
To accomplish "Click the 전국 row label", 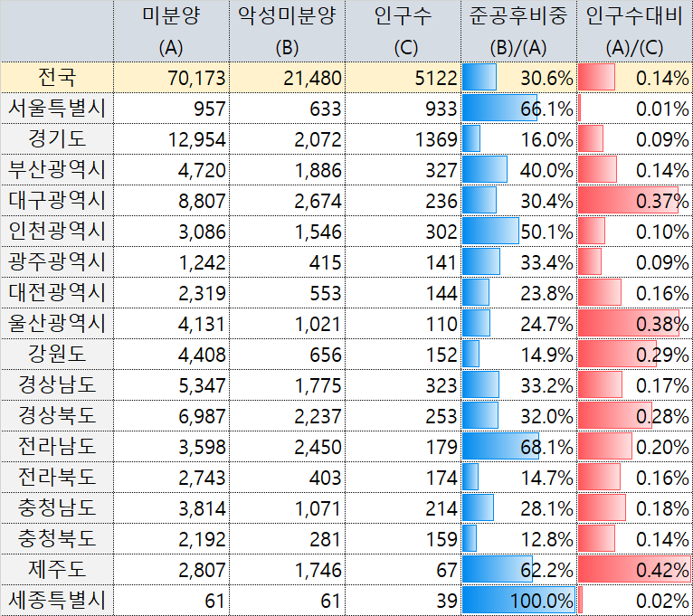I will [x=57, y=77].
